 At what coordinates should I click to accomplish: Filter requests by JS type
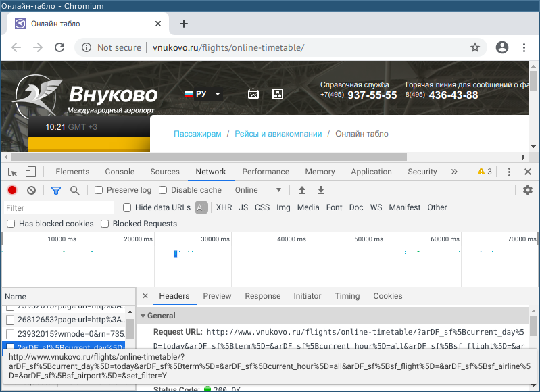(243, 207)
